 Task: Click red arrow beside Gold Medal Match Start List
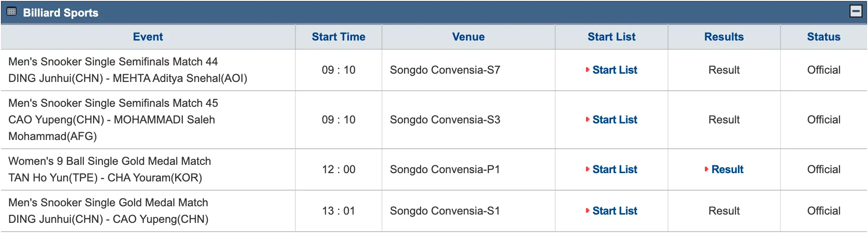tap(587, 211)
